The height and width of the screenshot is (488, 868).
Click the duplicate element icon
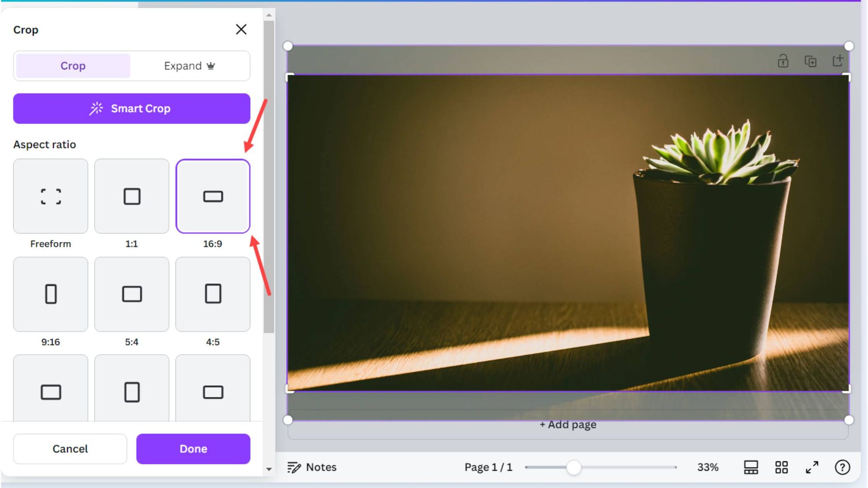(809, 61)
